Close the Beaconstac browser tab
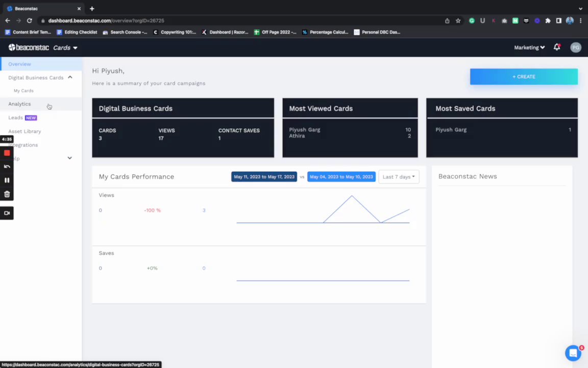 pyautogui.click(x=79, y=8)
